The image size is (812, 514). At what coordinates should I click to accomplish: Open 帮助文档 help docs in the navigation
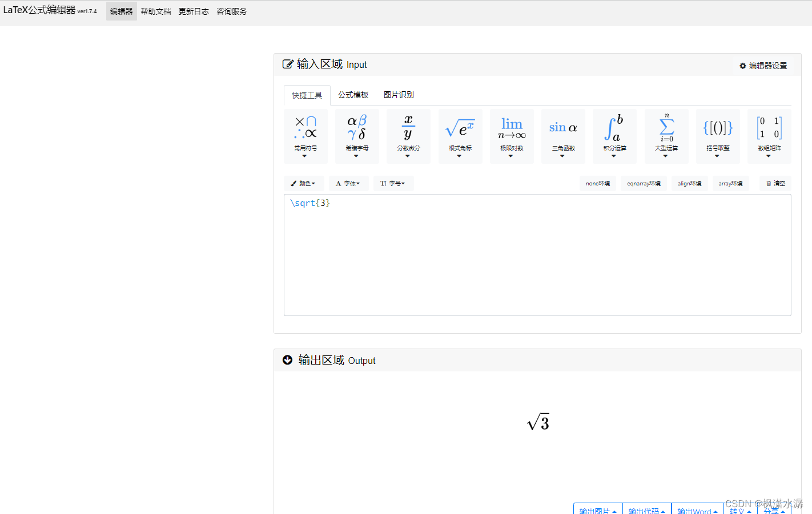(x=156, y=11)
